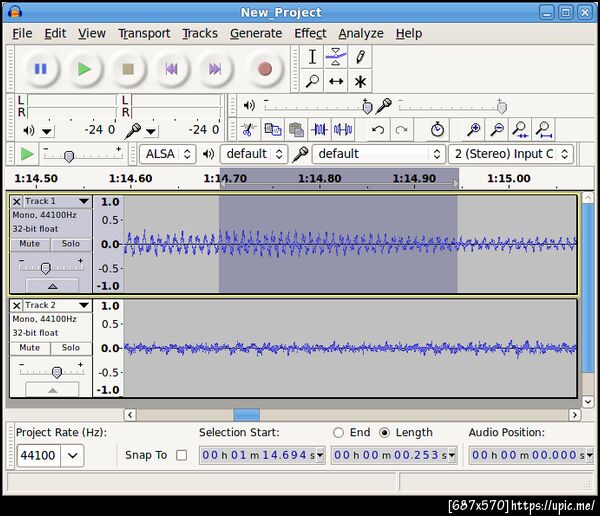Solo Track 2
This screenshot has width=600, height=516.
point(70,348)
